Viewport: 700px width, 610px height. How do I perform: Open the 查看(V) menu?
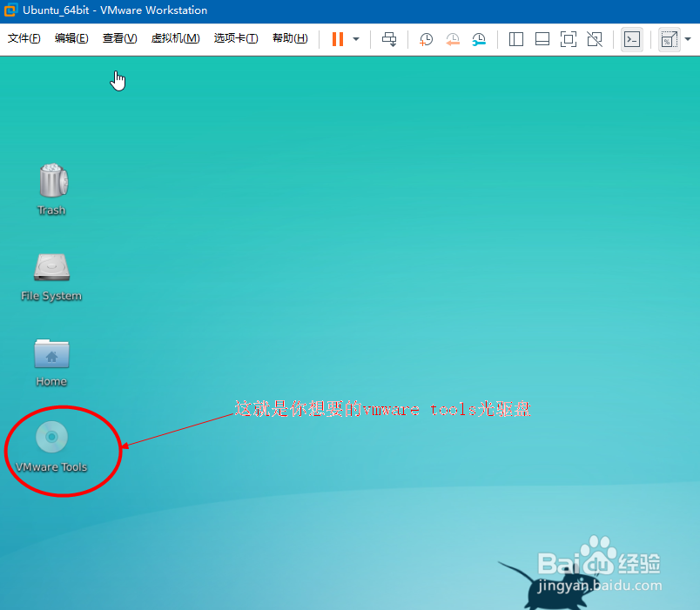pos(119,39)
